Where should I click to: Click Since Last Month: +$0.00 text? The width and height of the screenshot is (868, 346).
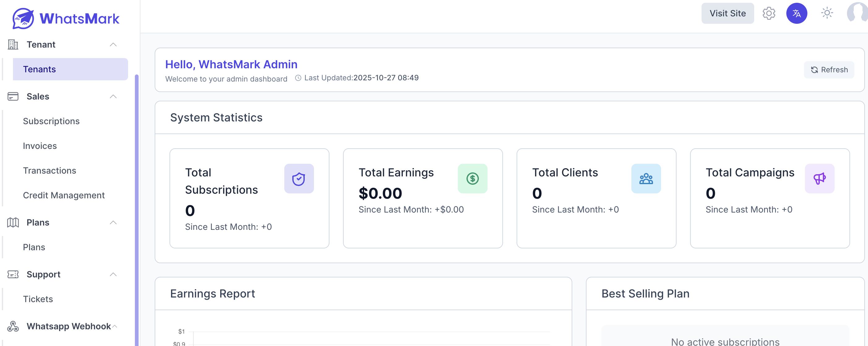[x=411, y=210]
